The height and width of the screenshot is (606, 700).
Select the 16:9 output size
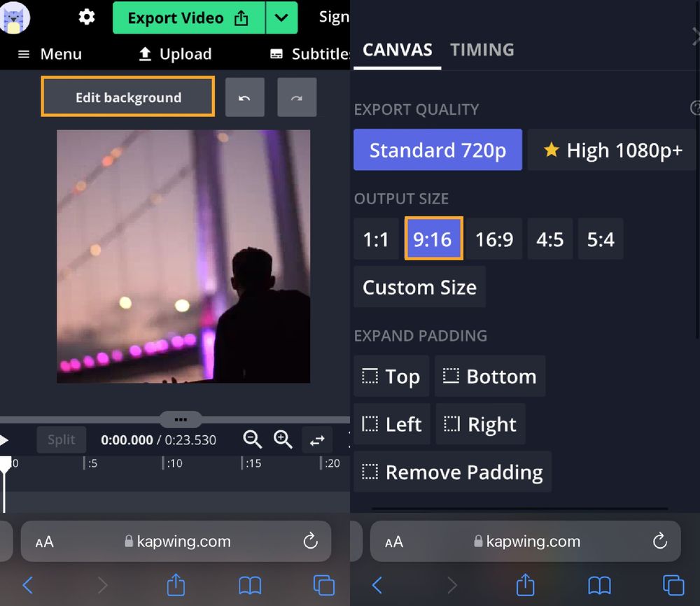click(x=495, y=239)
